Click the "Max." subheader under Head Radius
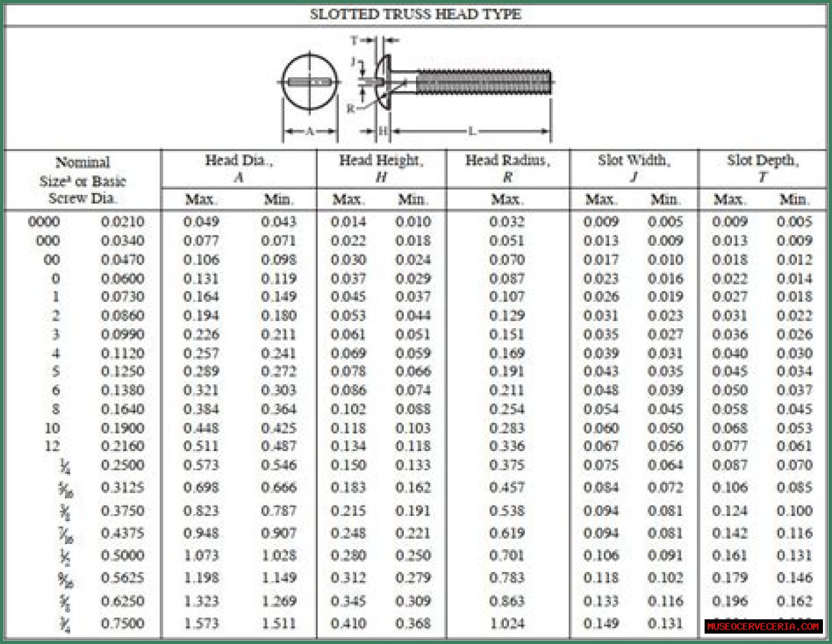The image size is (832, 644). [x=507, y=200]
